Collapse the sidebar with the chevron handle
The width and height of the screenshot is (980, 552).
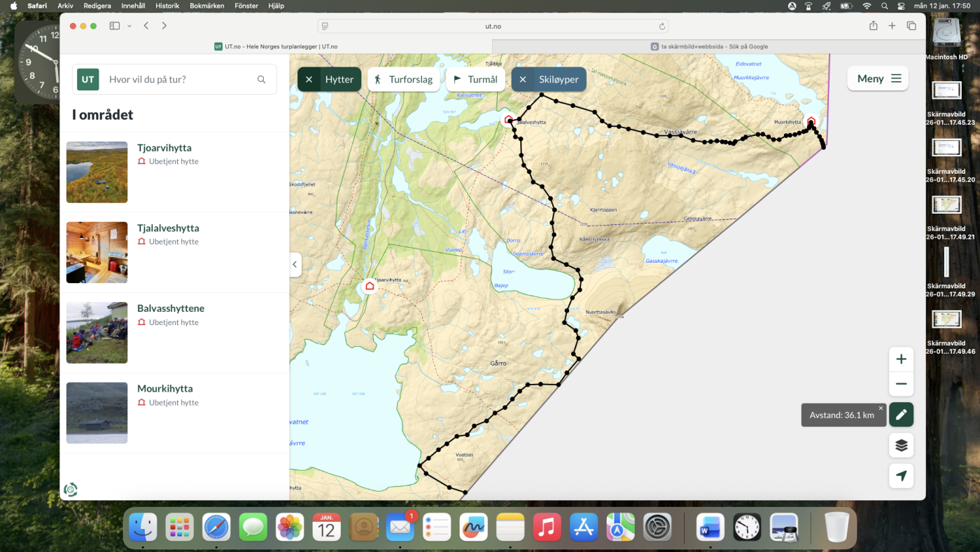(x=295, y=265)
